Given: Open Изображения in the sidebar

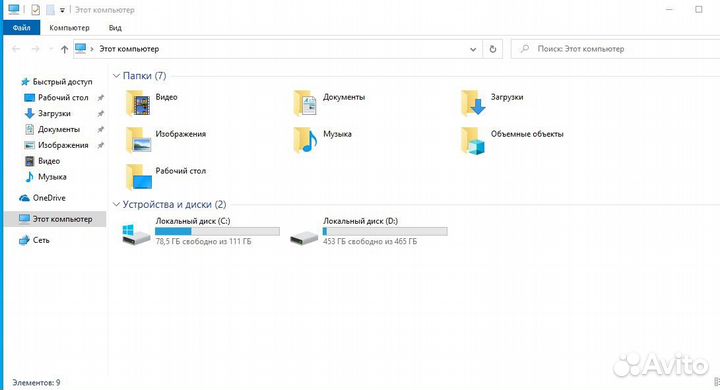Looking at the screenshot, I should click(x=56, y=145).
